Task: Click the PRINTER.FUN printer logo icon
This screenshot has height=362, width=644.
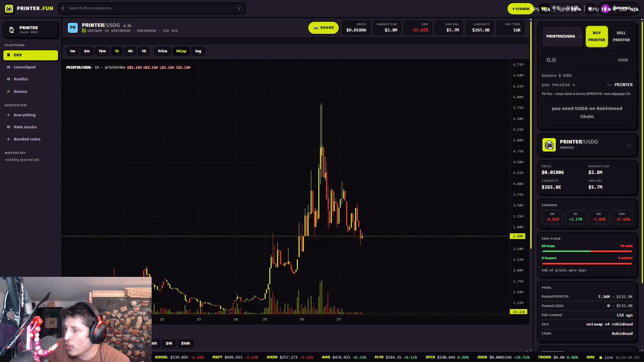Action: 9,9
